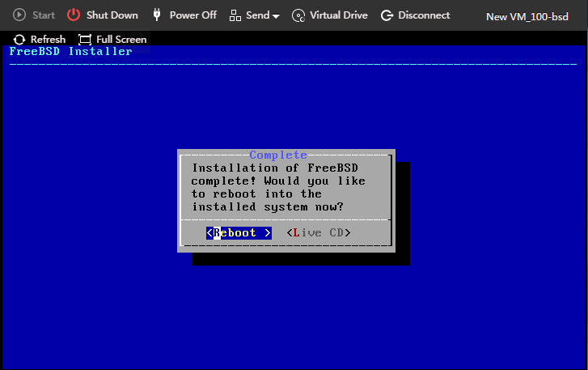Click the Start label in toolbar
588x370 pixels.
coord(44,15)
